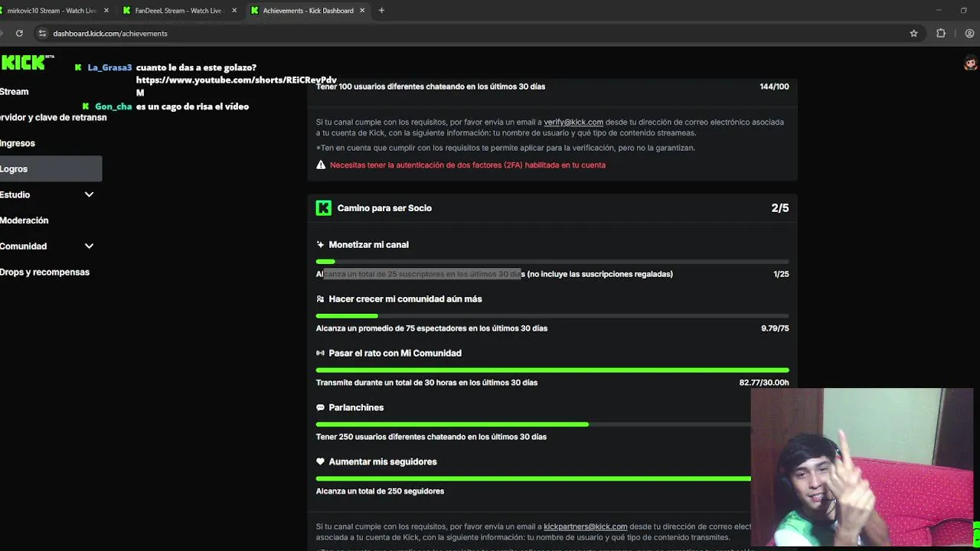Click the 250 seguidores progress bar
This screenshot has width=980, height=551.
tap(534, 479)
